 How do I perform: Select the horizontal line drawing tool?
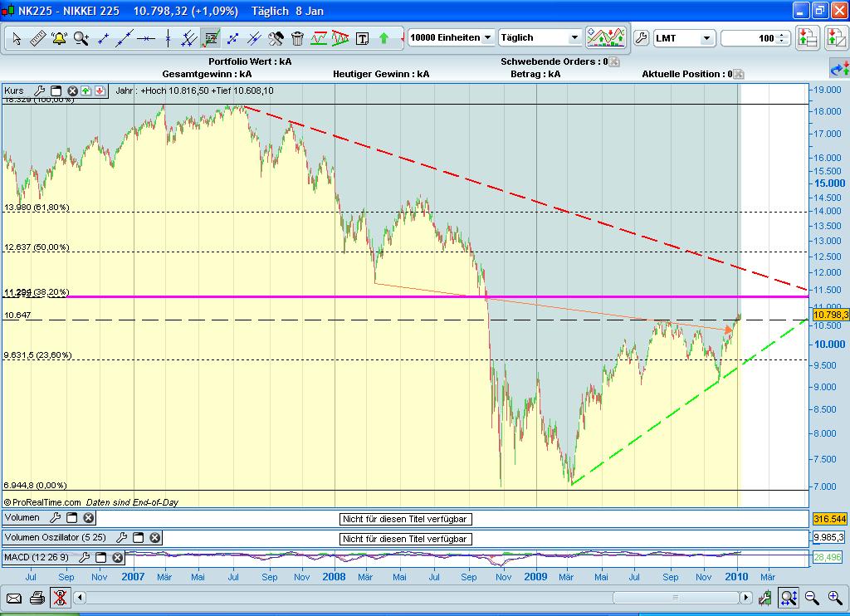[146, 38]
